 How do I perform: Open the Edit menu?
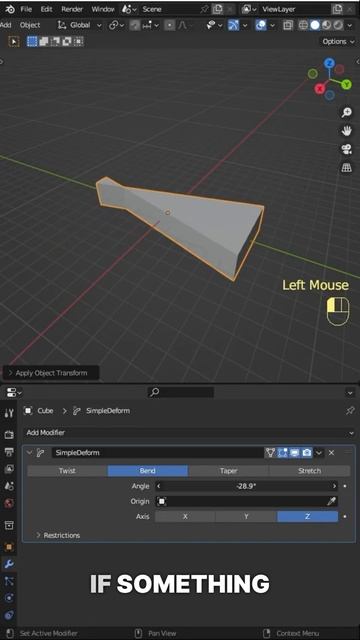46,9
